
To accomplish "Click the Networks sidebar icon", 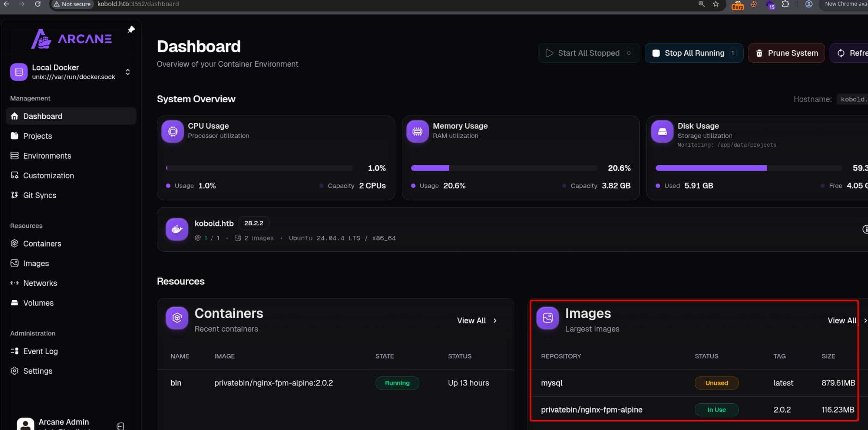I will (14, 283).
